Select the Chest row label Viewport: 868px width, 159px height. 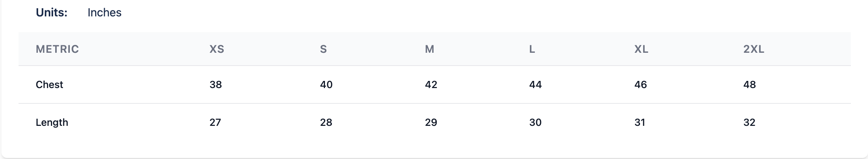coord(50,84)
